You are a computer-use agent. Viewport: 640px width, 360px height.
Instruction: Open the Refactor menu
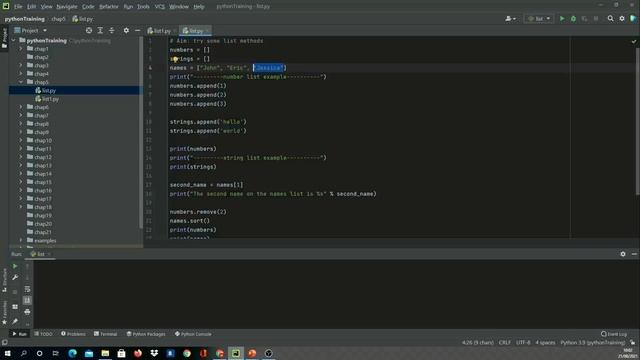tap(109, 7)
